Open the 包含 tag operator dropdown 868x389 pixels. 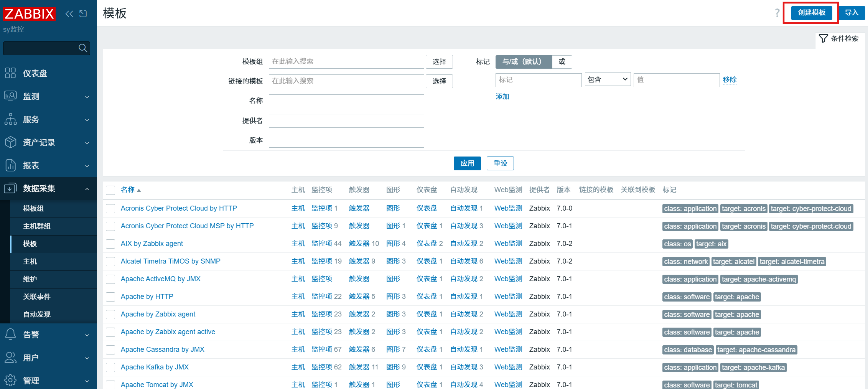coord(608,79)
